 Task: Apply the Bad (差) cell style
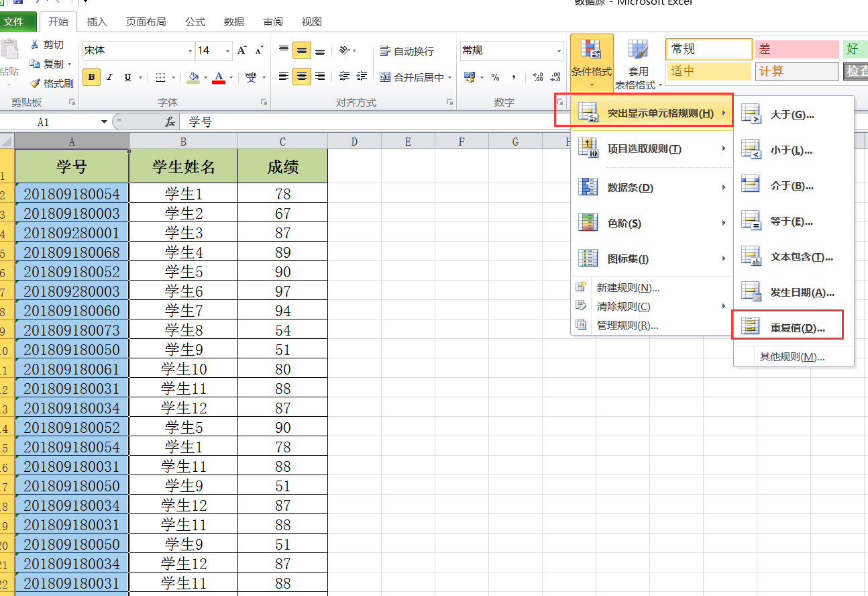(797, 49)
